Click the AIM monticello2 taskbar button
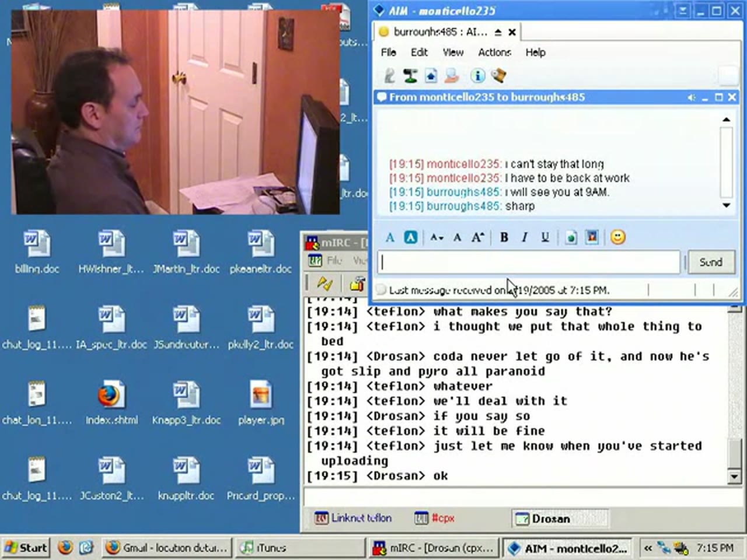Screen dimensions: 747x560 pyautogui.click(x=567, y=548)
